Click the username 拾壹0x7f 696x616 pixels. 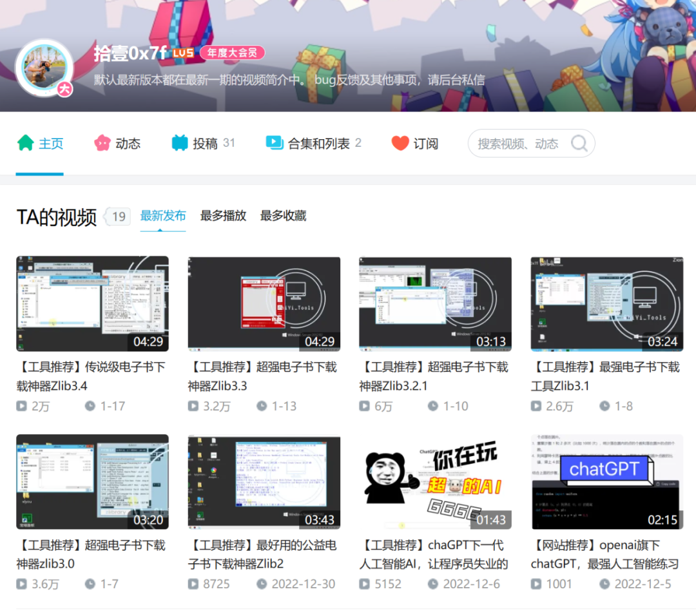click(x=130, y=53)
